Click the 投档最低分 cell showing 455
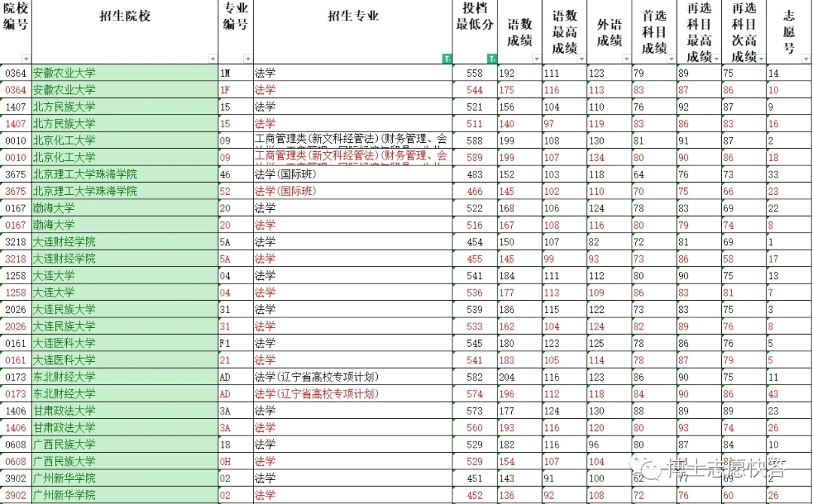 475,259
